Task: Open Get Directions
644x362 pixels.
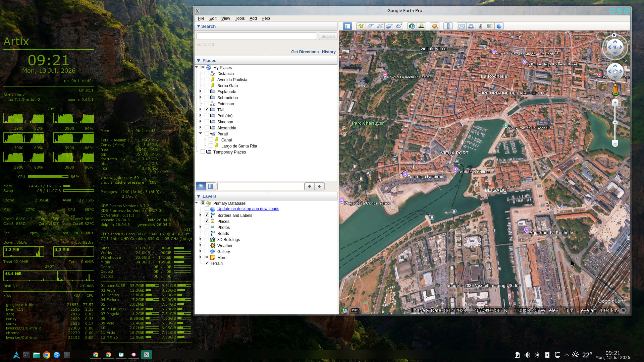Action: (x=305, y=52)
